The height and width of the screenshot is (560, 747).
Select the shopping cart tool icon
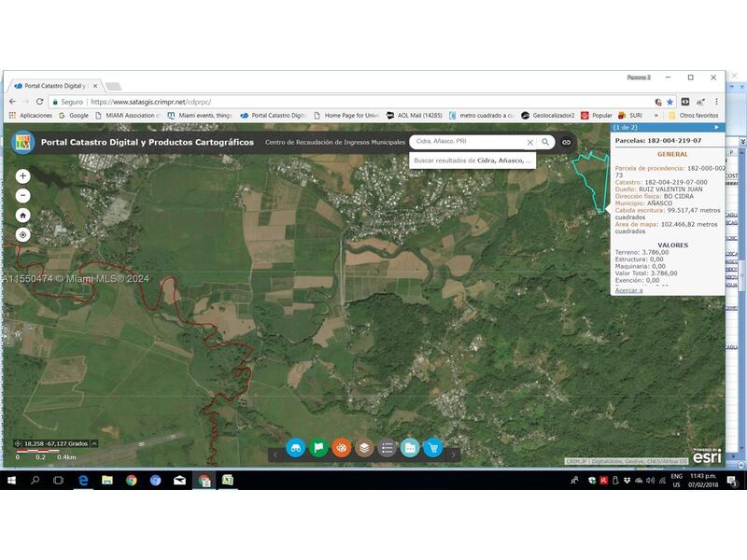coord(433,448)
